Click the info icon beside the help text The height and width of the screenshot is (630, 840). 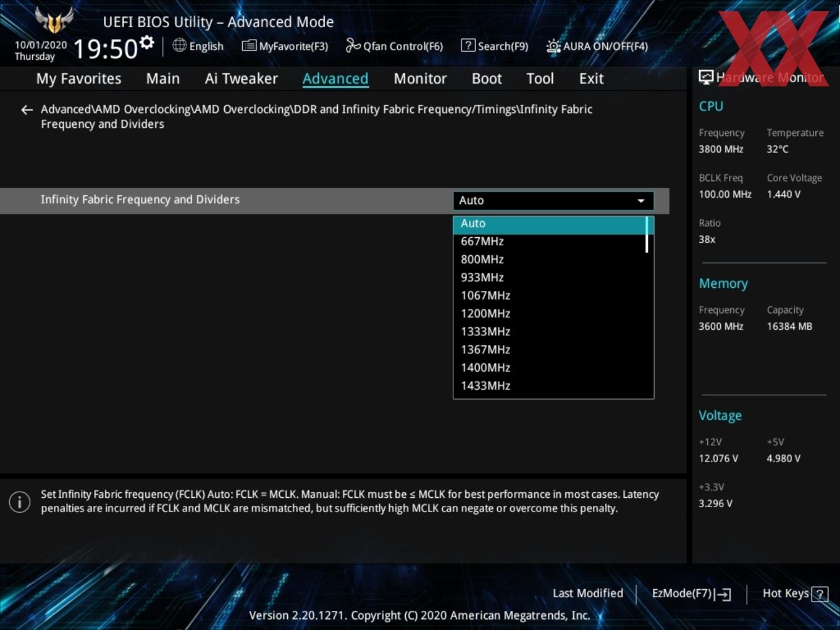click(20, 502)
